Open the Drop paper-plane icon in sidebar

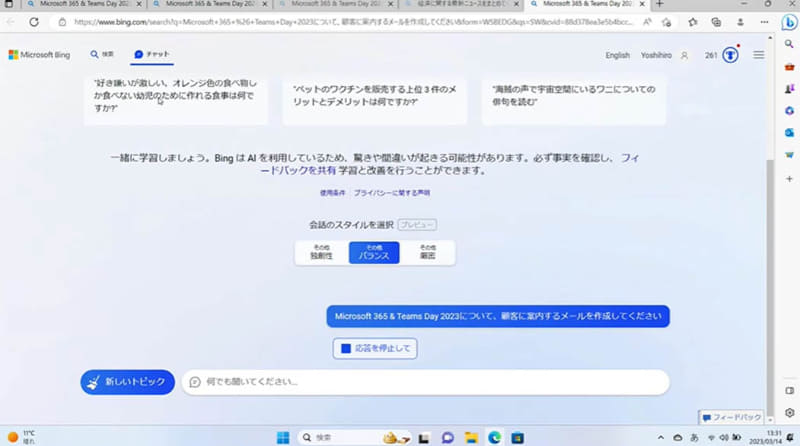(789, 155)
